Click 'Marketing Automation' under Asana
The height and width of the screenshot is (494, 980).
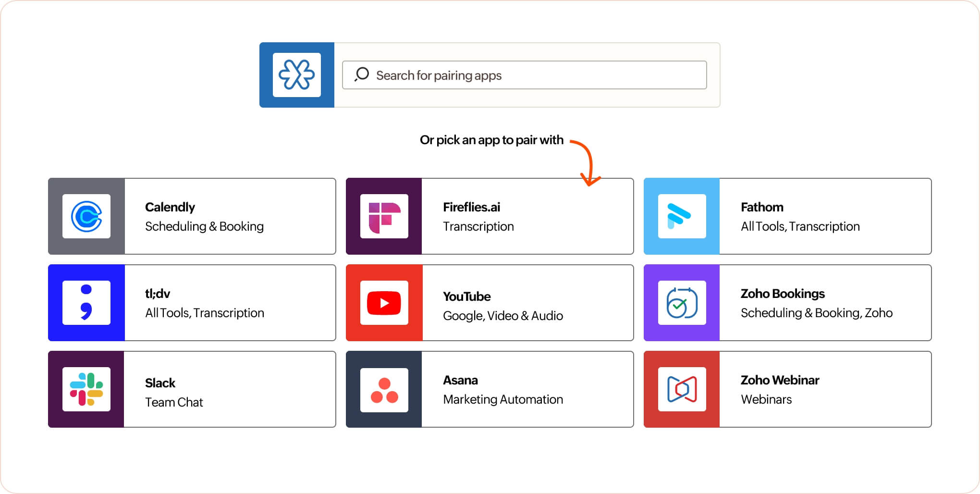point(503,399)
